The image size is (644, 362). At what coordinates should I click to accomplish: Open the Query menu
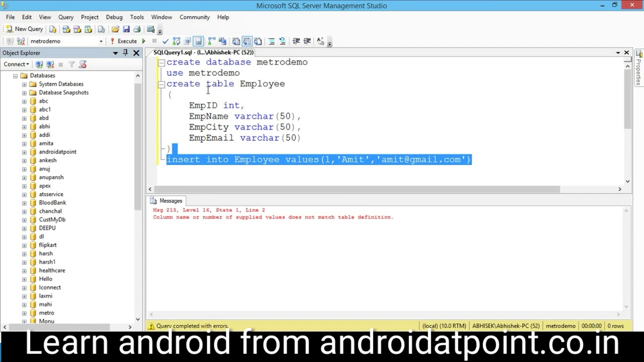pos(66,17)
